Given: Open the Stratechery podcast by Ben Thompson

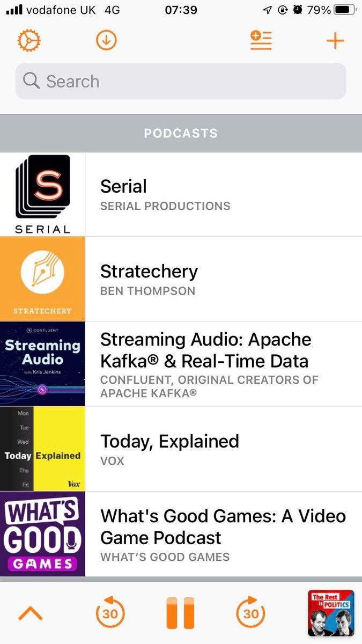Looking at the screenshot, I should coord(149,272).
